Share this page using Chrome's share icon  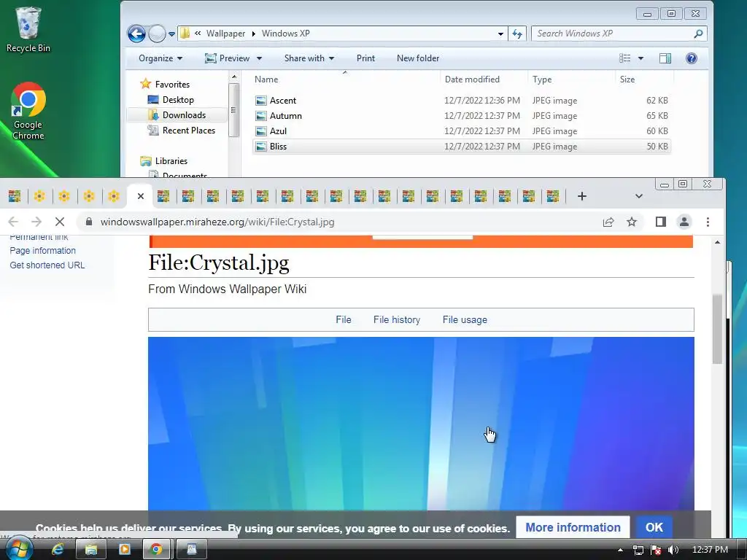[608, 222]
